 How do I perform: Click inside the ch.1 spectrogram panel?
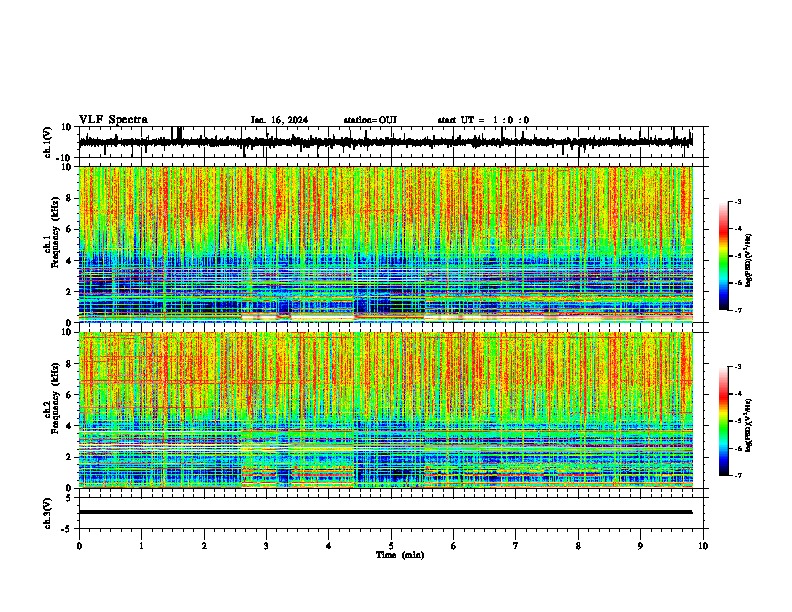point(386,244)
